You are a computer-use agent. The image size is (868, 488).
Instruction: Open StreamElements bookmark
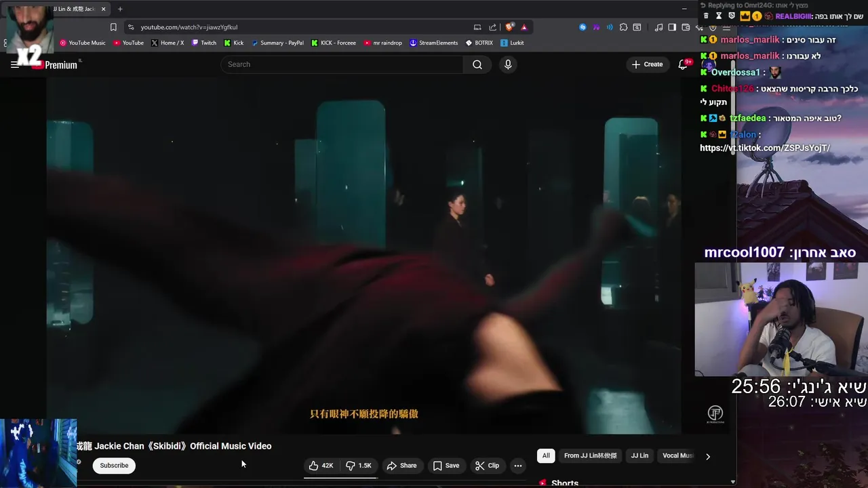click(434, 43)
